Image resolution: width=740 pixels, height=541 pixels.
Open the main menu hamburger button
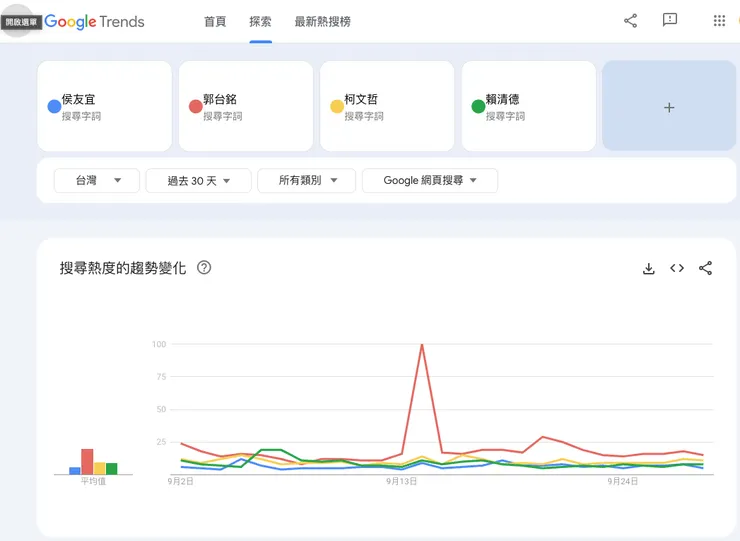point(18,21)
